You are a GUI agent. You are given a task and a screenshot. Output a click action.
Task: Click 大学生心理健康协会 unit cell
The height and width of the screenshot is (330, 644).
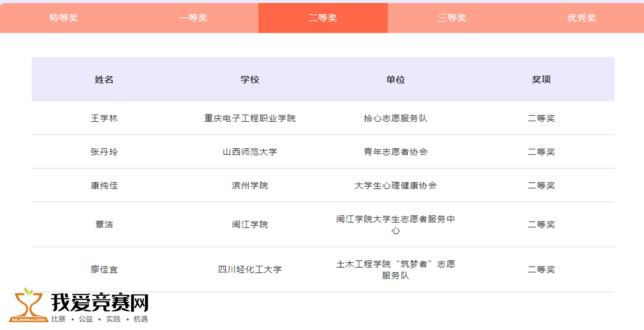click(x=396, y=186)
